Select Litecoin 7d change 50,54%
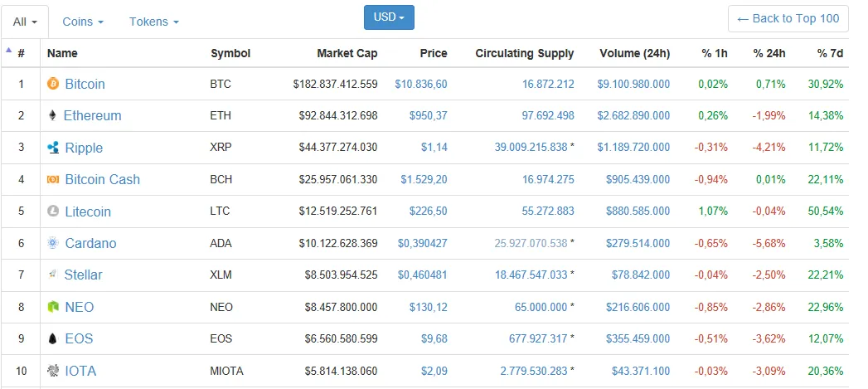Viewport: 868px width, 389px height. pos(825,212)
